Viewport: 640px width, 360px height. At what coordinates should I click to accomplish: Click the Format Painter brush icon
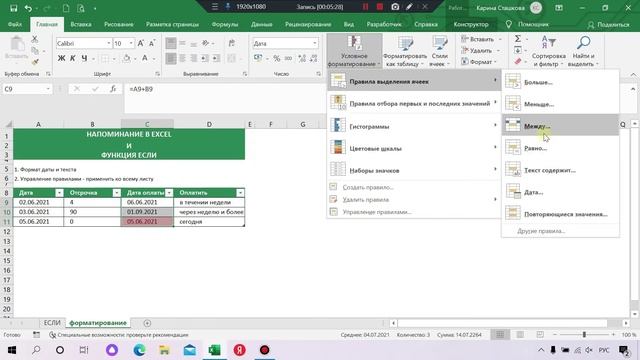pos(35,62)
